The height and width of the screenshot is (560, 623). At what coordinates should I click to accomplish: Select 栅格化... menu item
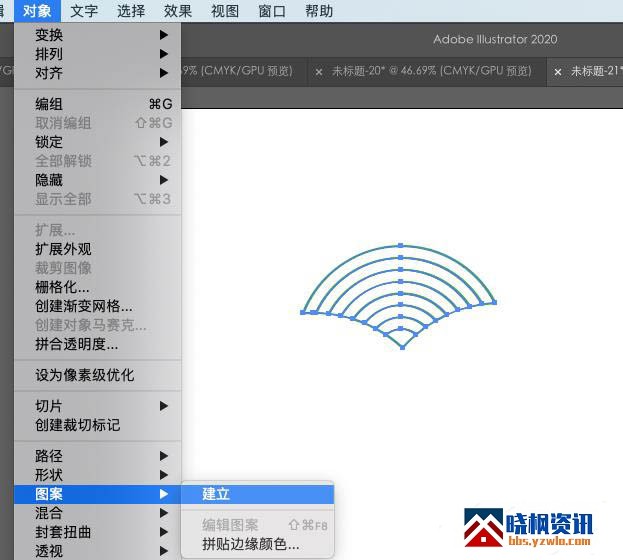point(62,287)
